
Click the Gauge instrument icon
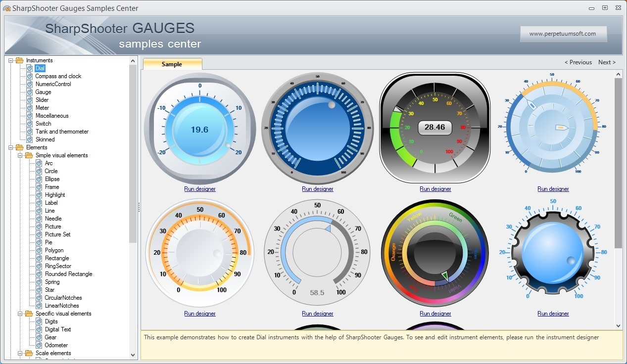coord(30,91)
